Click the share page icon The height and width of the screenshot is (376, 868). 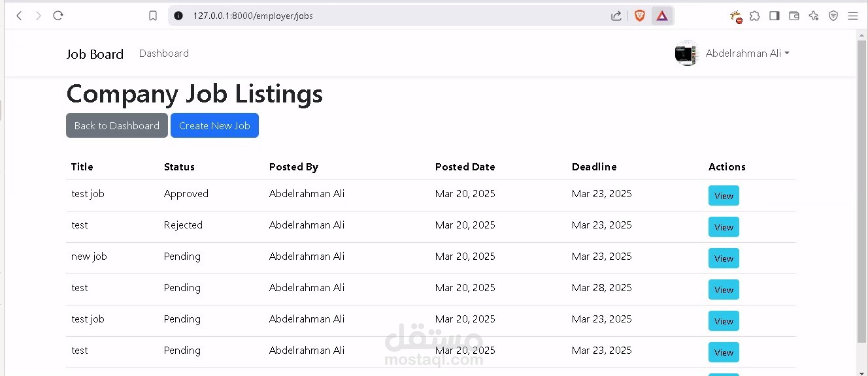click(x=616, y=16)
